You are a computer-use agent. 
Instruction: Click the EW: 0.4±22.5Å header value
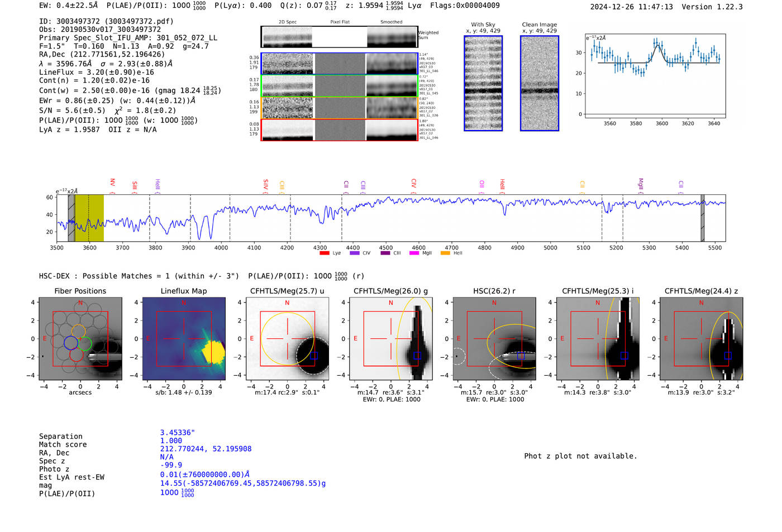point(68,6)
